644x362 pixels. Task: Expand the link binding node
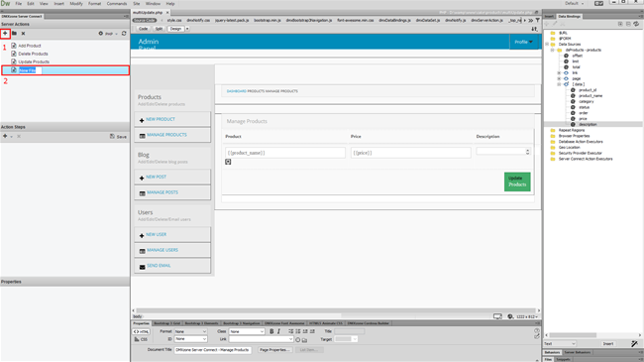559,72
